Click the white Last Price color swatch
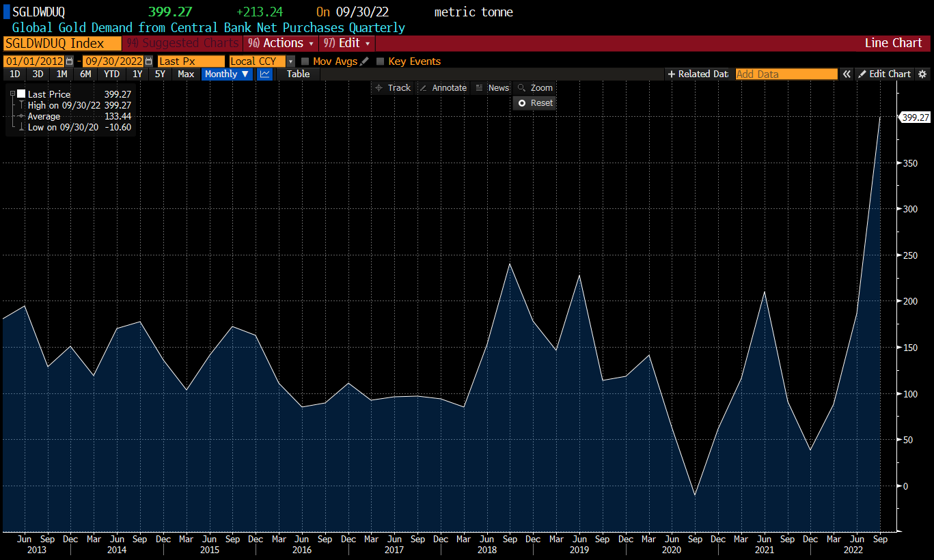Viewport: 934px width, 560px height. click(x=21, y=94)
